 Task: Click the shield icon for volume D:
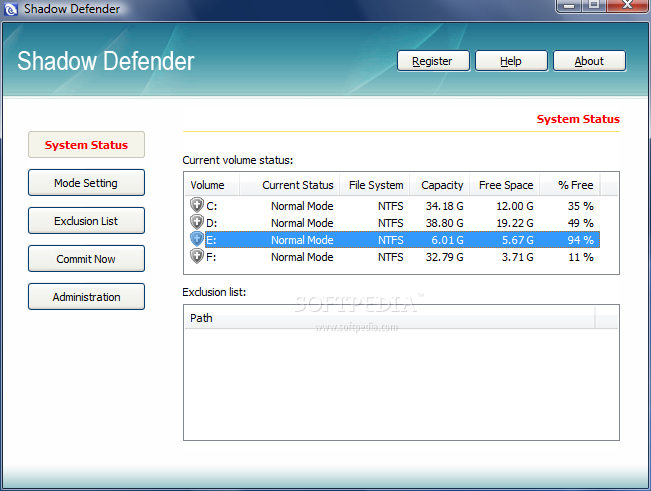(196, 222)
